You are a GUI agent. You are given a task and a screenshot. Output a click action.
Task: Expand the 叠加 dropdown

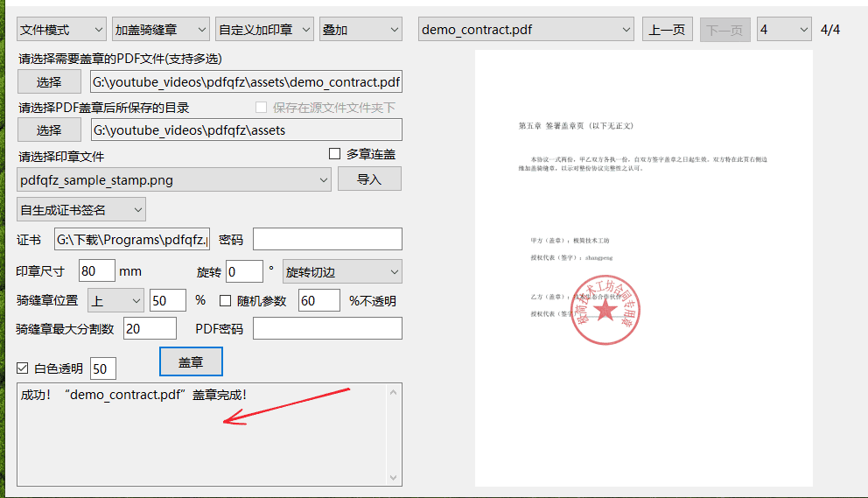tap(360, 30)
